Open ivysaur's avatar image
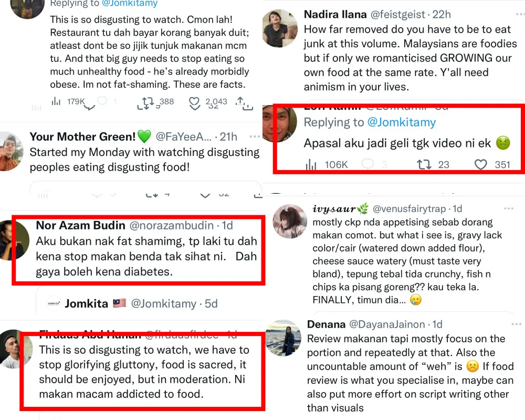525x420 pixels. (290, 221)
